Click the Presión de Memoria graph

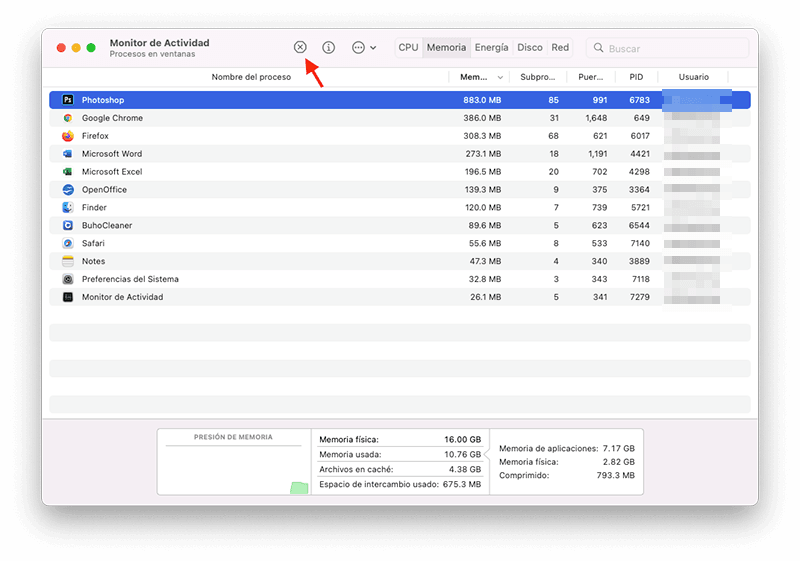[234, 462]
